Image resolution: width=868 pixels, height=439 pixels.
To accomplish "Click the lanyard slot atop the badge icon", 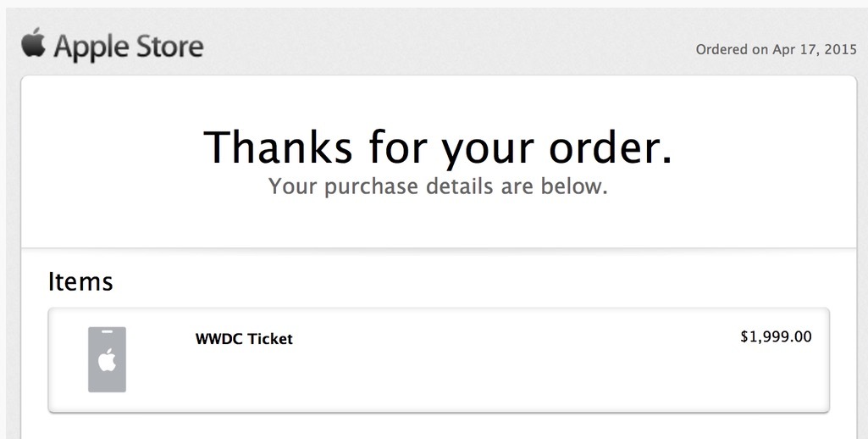I will pos(107,331).
